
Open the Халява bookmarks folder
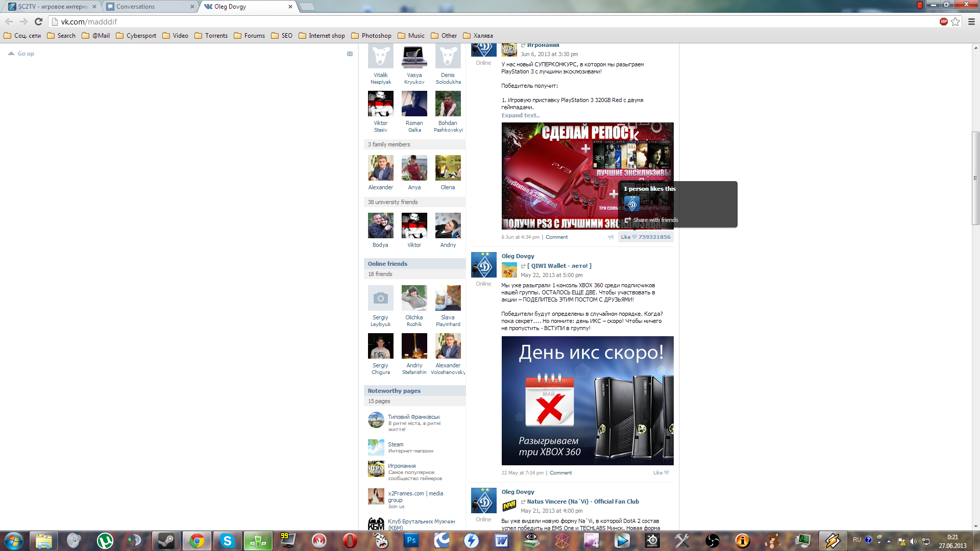(x=478, y=36)
